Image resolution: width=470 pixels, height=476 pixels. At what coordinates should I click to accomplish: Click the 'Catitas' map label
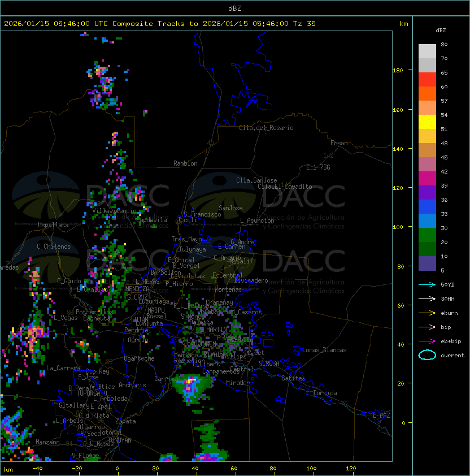point(293,378)
